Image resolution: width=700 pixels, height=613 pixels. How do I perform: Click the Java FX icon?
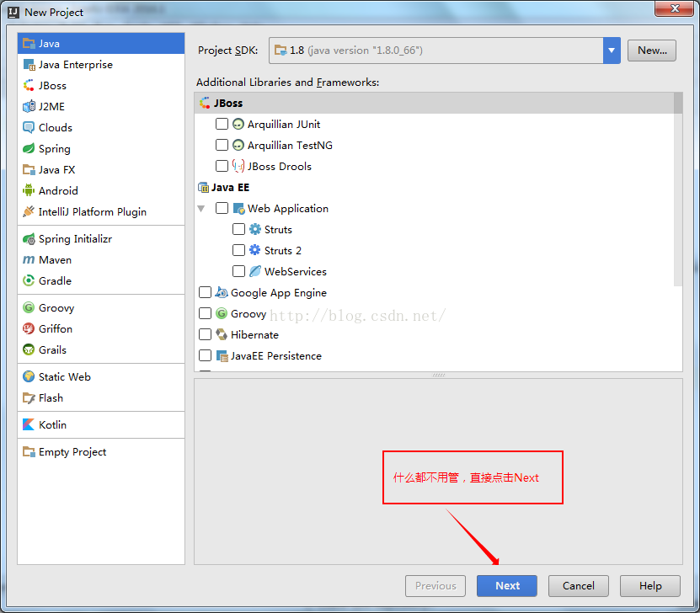click(x=29, y=169)
